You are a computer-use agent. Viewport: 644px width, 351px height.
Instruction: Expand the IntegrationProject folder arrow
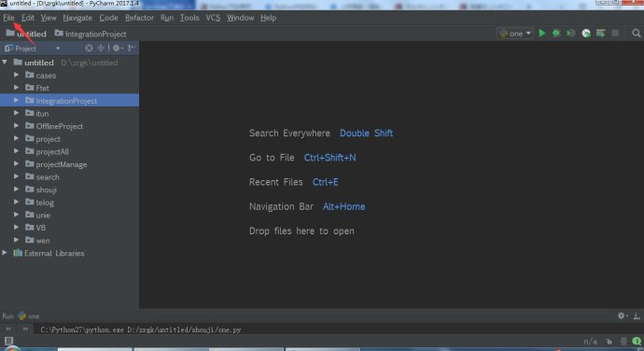pos(16,100)
